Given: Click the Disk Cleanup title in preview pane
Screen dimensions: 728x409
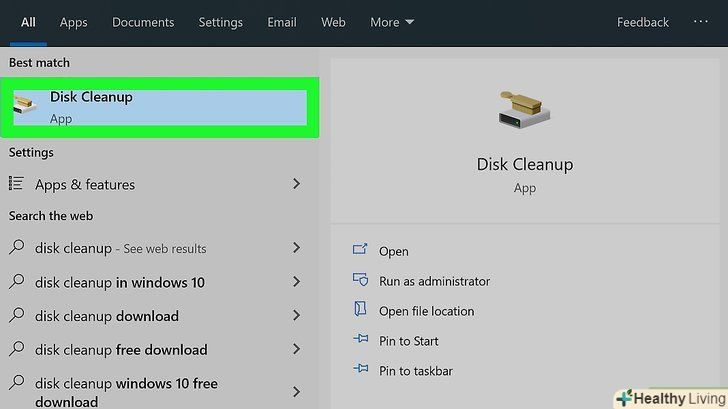Looking at the screenshot, I should pos(525,164).
